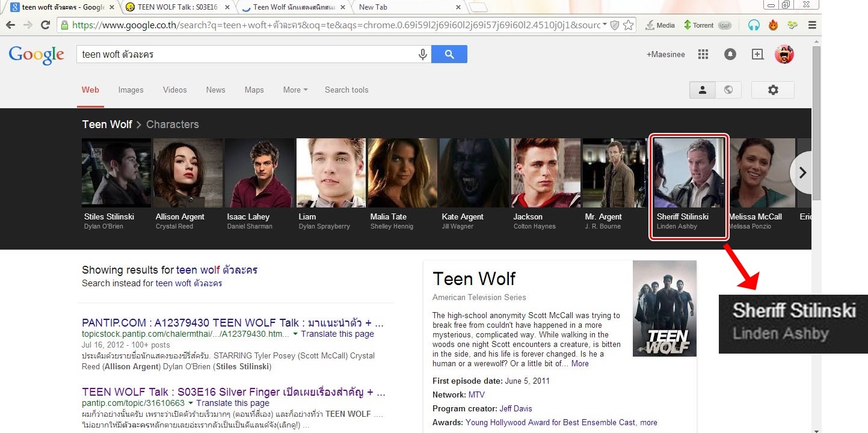Reload the page with the refresh icon

pos(45,25)
